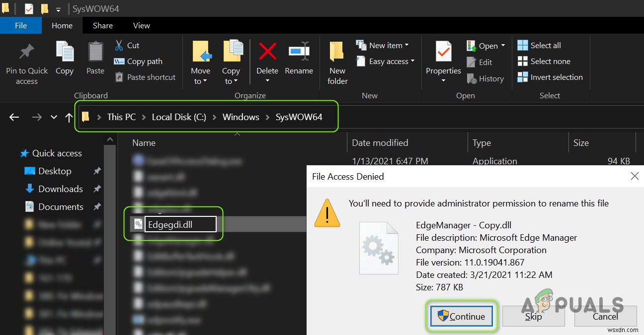Viewport: 644px width, 335px height.
Task: Open the Move to dropdown
Action: tap(201, 63)
